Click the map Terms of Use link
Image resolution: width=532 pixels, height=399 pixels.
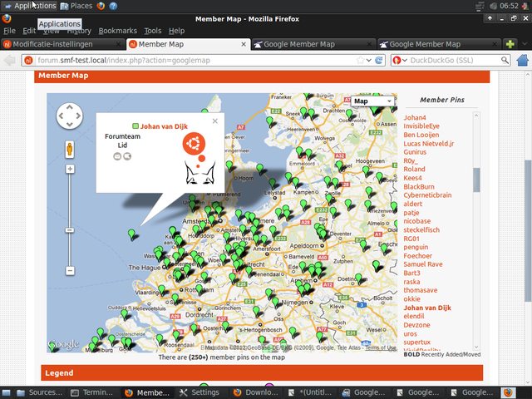(381, 347)
